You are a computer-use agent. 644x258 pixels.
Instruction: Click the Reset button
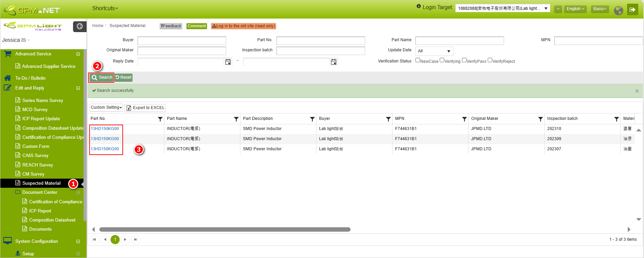point(123,77)
